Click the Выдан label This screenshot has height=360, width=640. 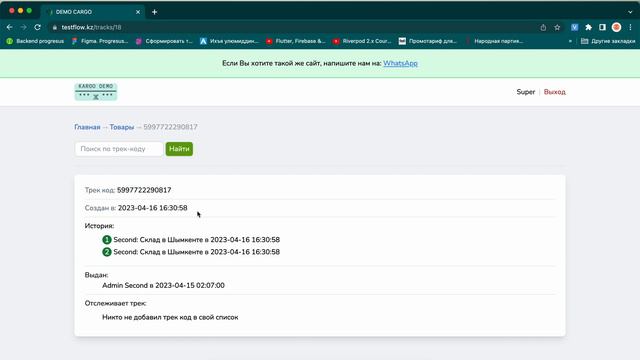pyautogui.click(x=96, y=275)
